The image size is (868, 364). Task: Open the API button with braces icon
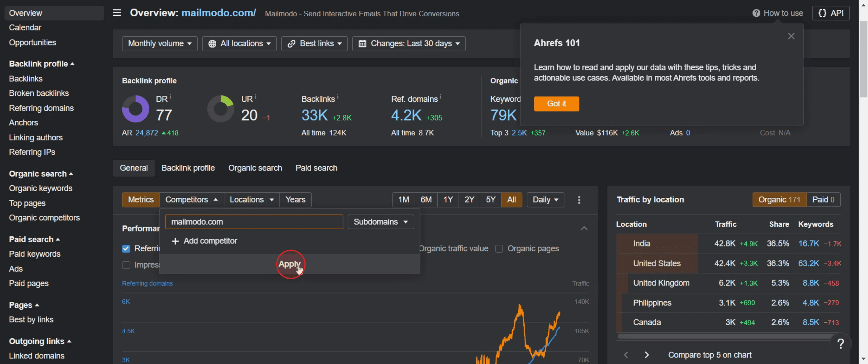pos(830,13)
